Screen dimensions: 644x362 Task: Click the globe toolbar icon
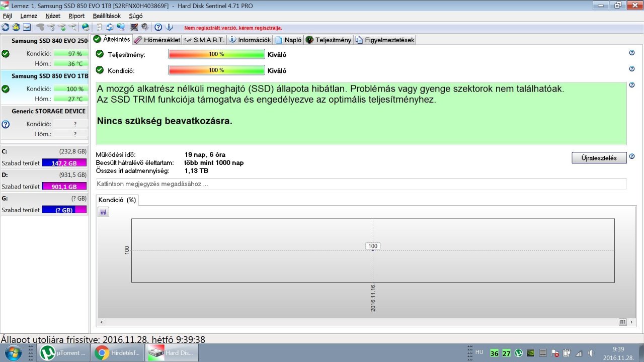(86, 27)
